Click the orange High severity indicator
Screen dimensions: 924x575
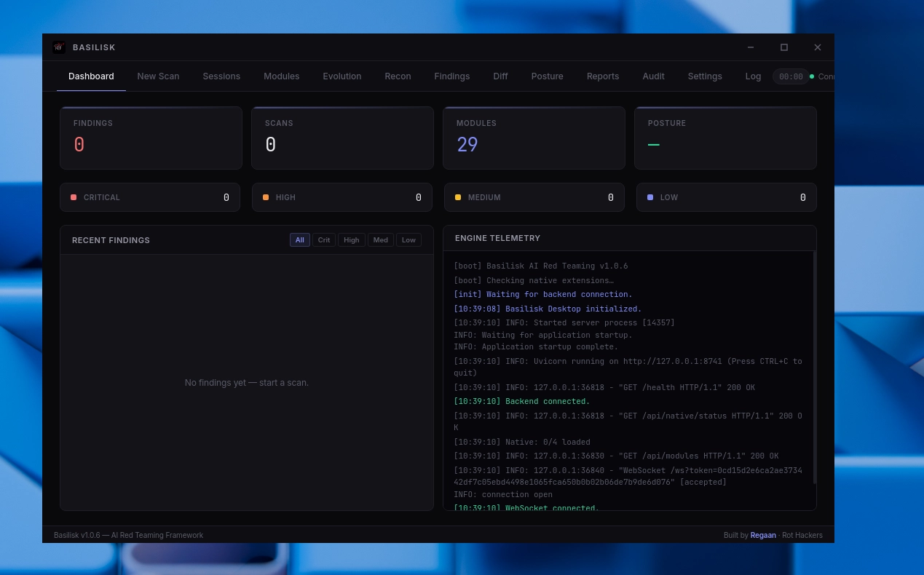(266, 197)
